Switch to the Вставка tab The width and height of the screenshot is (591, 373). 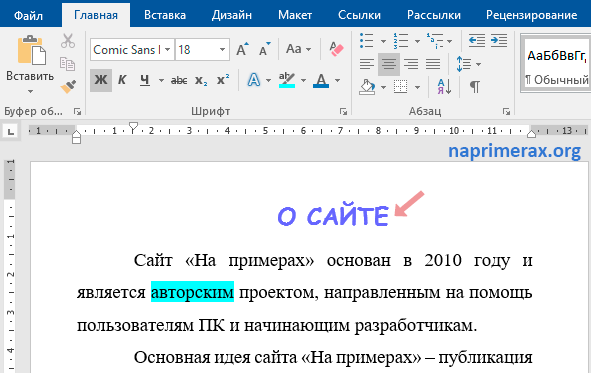pos(165,15)
